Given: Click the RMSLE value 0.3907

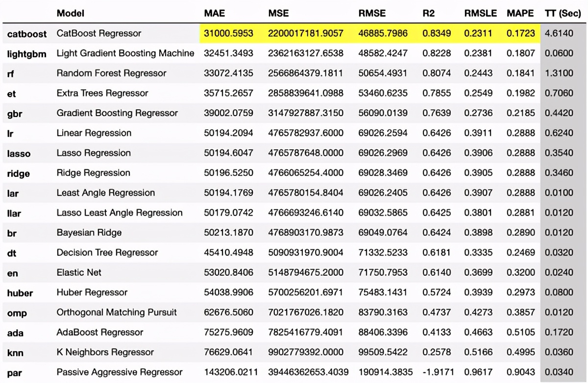Looking at the screenshot, I should point(478,193).
